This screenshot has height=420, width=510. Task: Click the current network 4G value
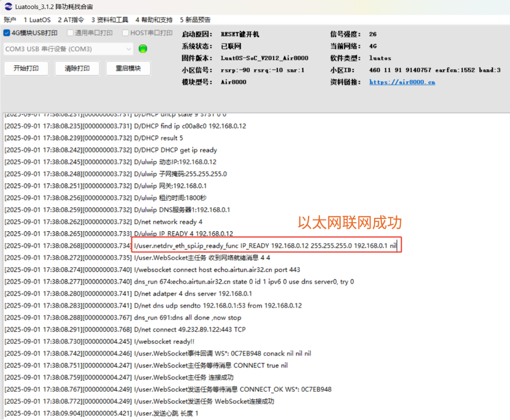(x=373, y=46)
